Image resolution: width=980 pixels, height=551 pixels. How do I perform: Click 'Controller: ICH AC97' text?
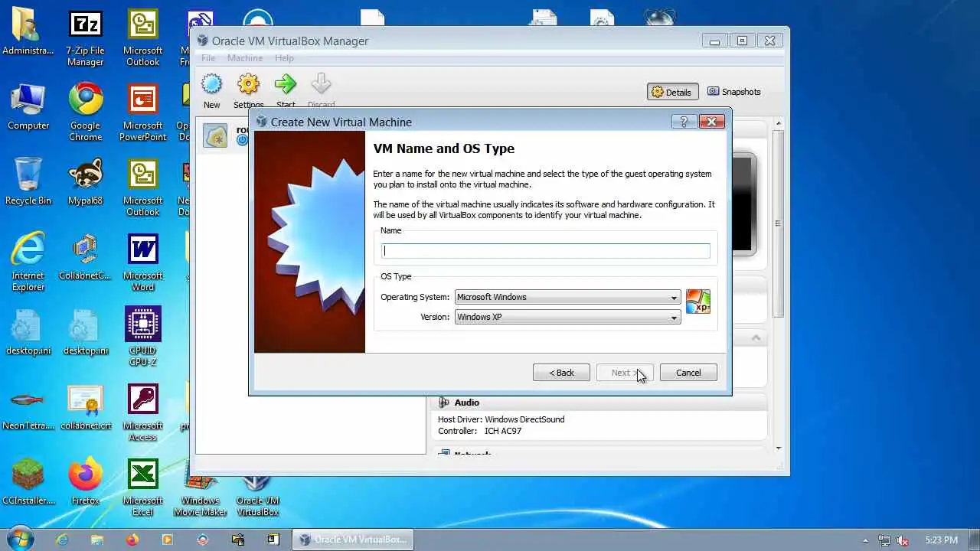pyautogui.click(x=479, y=431)
